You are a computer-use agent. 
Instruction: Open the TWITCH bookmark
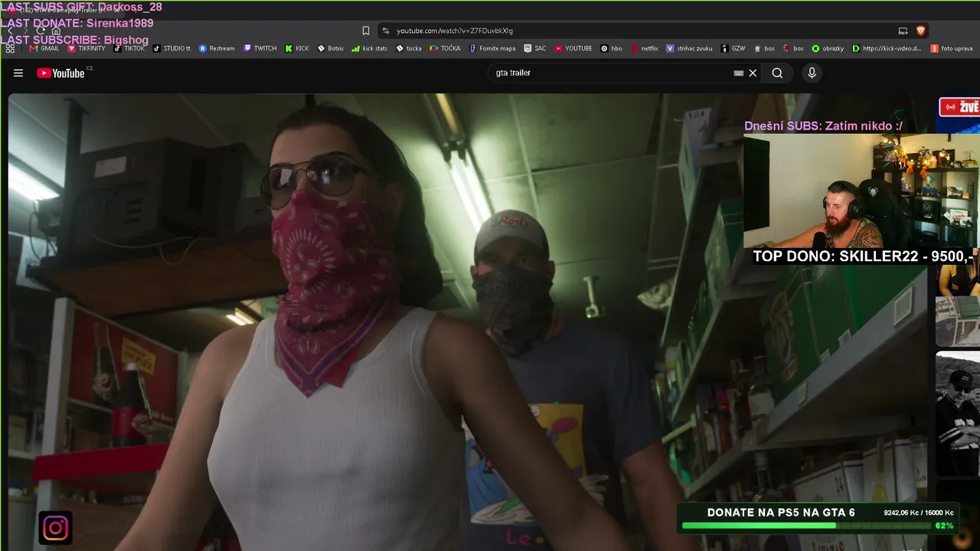tap(260, 48)
